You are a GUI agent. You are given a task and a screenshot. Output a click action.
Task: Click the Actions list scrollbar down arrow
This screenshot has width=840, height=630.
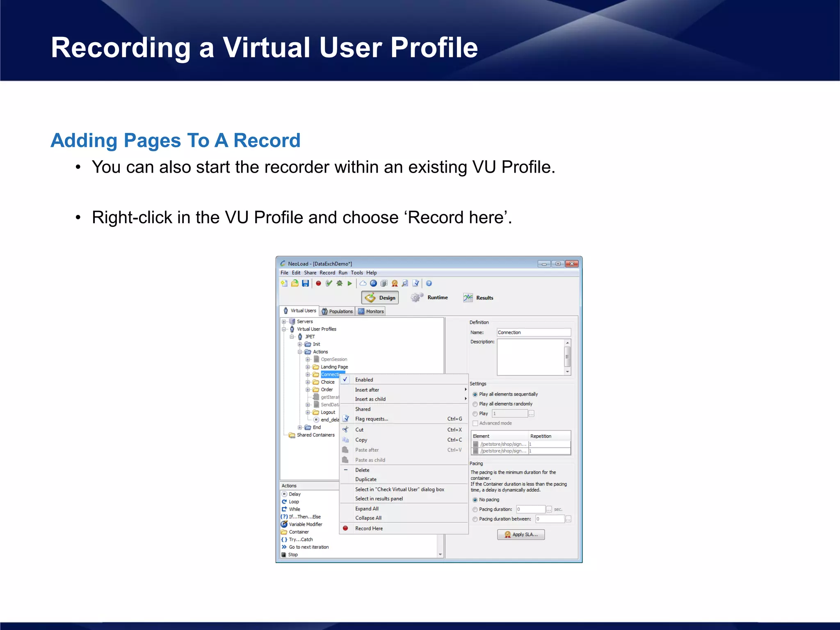click(x=441, y=555)
